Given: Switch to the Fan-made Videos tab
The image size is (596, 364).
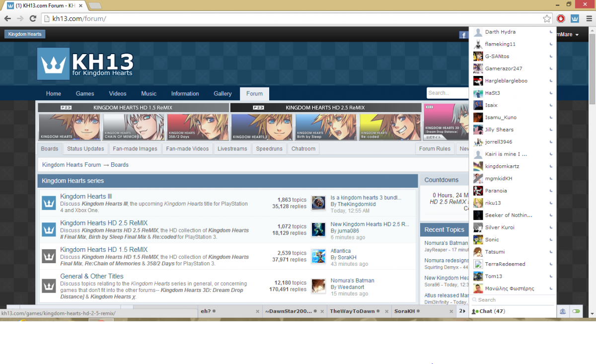Looking at the screenshot, I should click(187, 148).
